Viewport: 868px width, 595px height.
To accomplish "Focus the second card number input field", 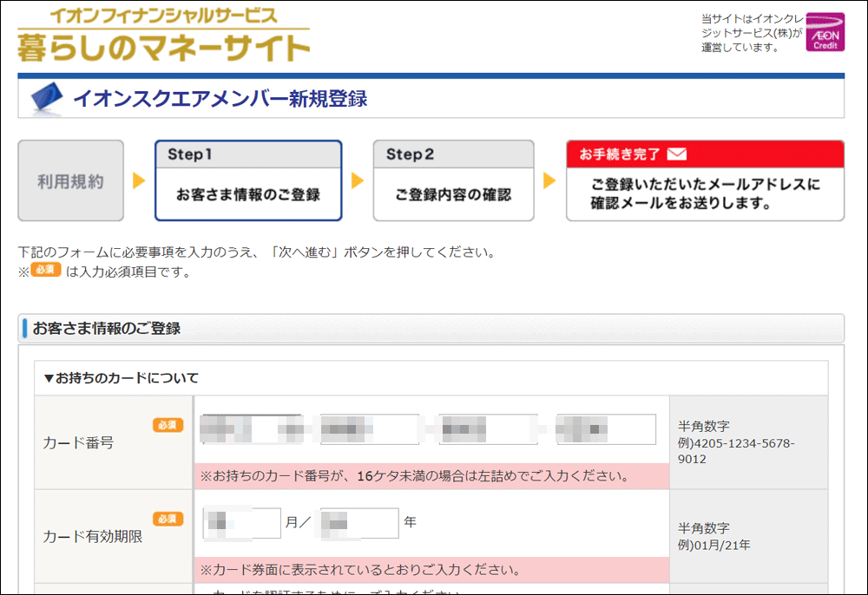I will [x=369, y=429].
